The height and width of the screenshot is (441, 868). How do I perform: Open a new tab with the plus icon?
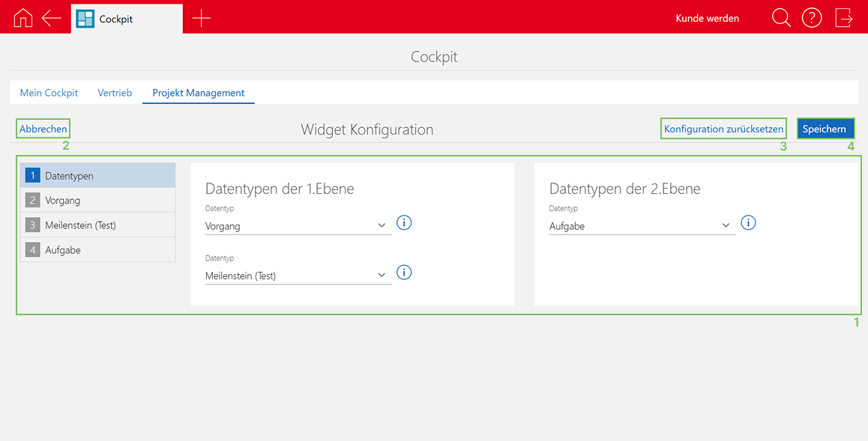[201, 17]
